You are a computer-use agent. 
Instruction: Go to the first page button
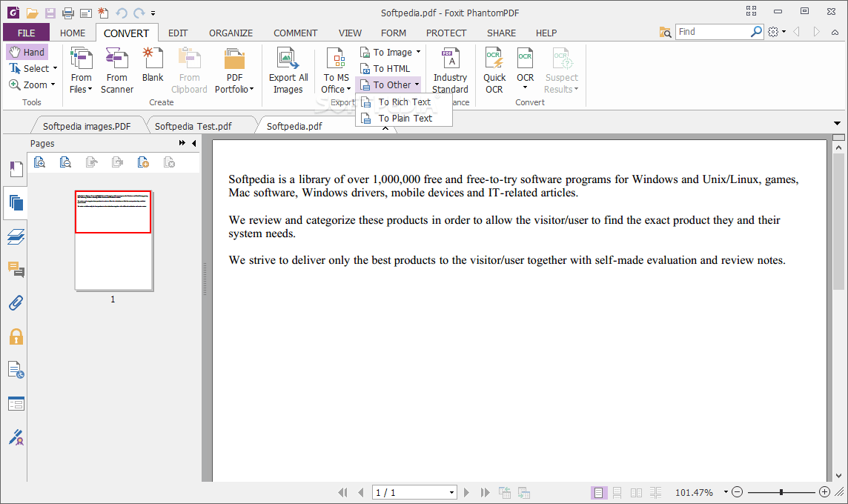pos(342,493)
